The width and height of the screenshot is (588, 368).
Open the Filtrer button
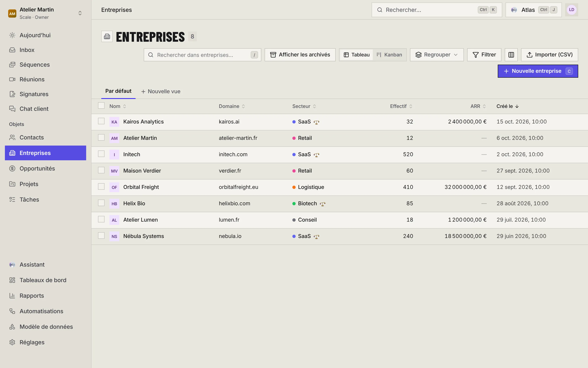point(484,55)
